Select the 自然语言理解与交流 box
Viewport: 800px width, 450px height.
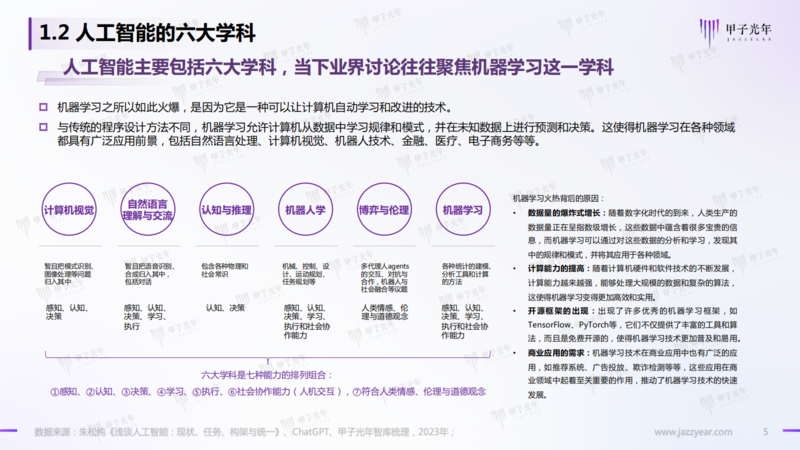[149, 210]
